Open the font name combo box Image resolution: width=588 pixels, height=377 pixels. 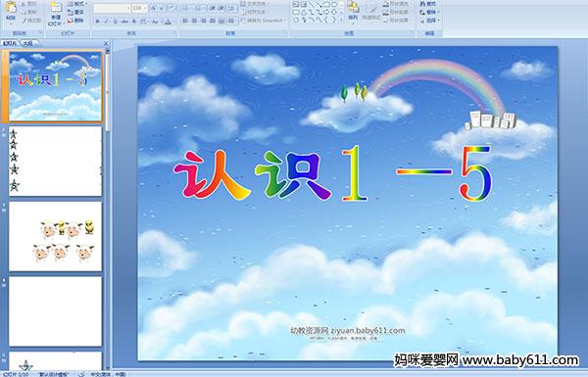[112, 8]
